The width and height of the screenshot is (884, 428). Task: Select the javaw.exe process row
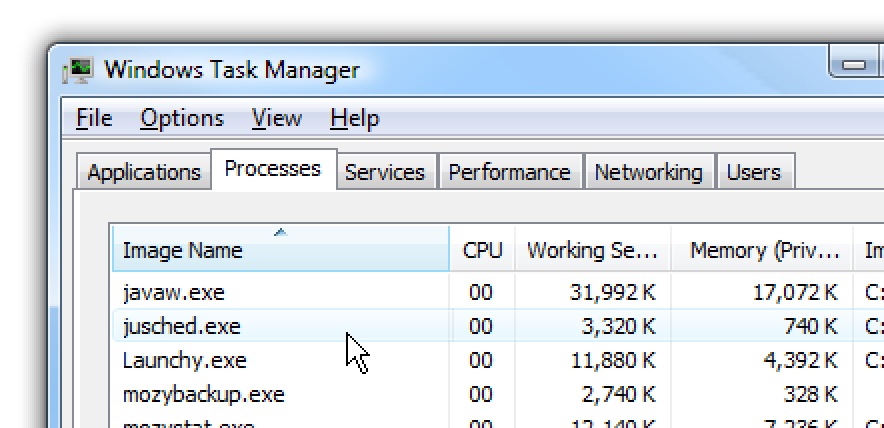174,293
